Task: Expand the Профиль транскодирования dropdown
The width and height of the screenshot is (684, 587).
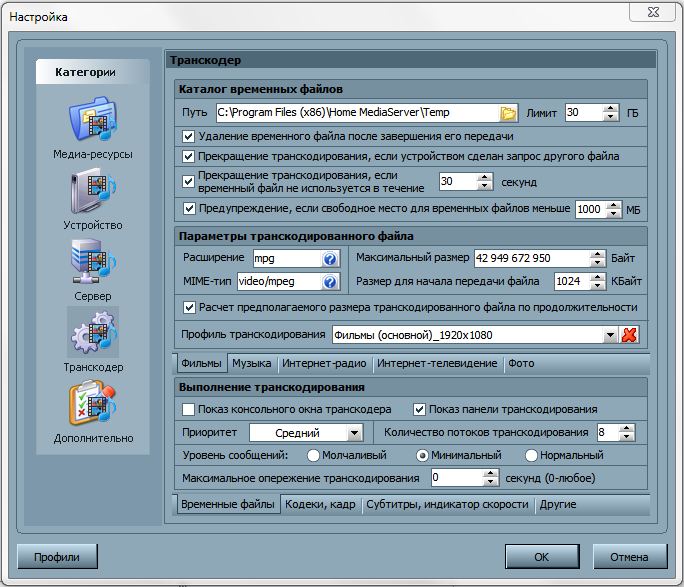Action: point(610,335)
